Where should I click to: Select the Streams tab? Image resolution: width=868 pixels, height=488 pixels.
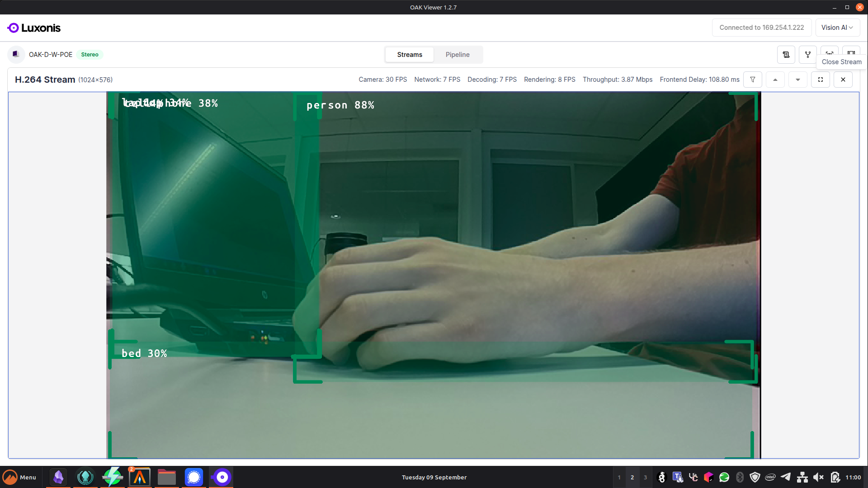(410, 55)
